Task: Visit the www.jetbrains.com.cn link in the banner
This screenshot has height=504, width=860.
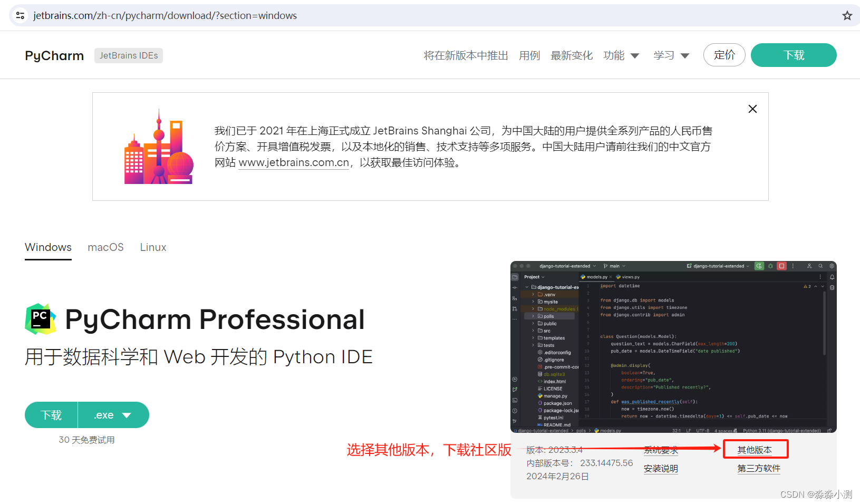Action: pos(293,162)
